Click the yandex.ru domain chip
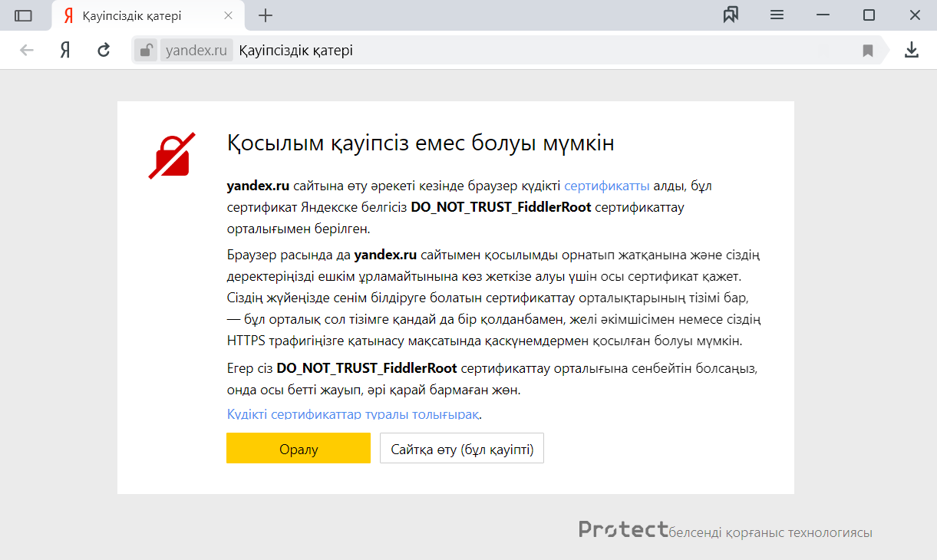This screenshot has width=937, height=560. [x=196, y=51]
